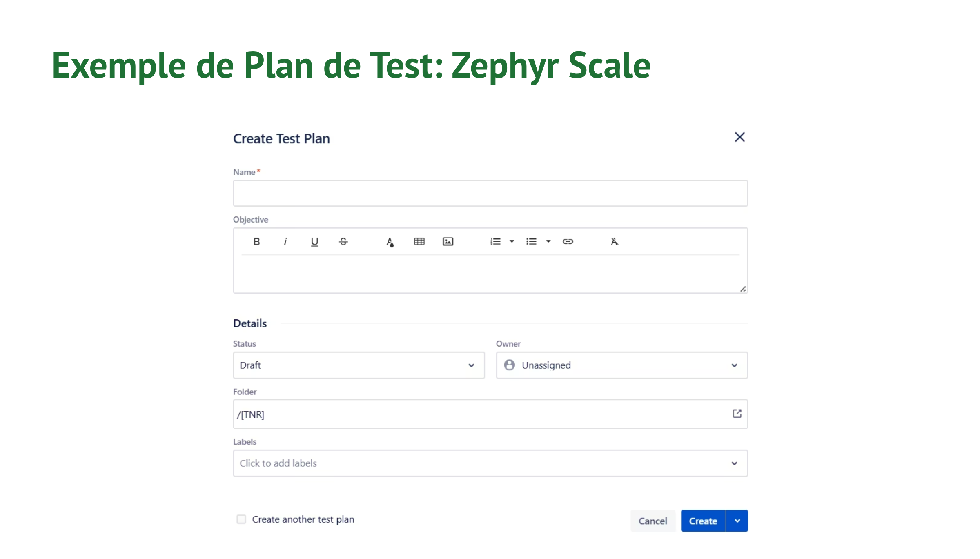Insert an image in Objective

tap(448, 242)
